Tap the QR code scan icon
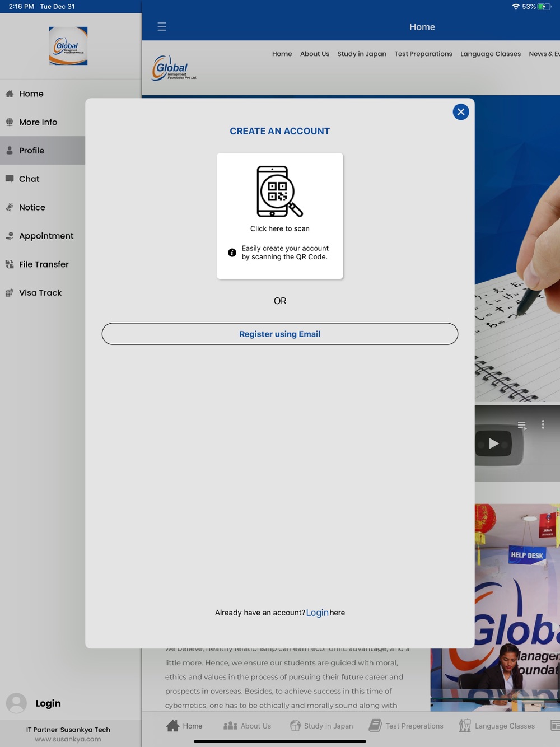 coord(279,192)
